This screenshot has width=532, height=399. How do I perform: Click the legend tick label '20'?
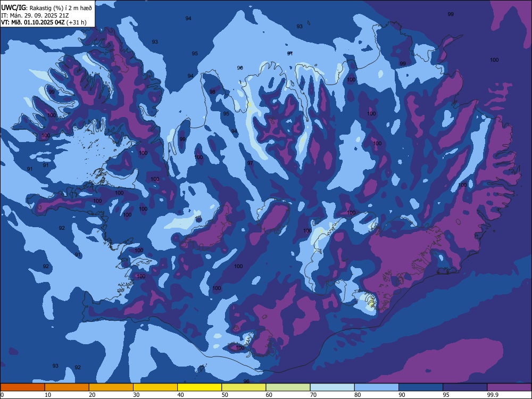tap(92, 395)
